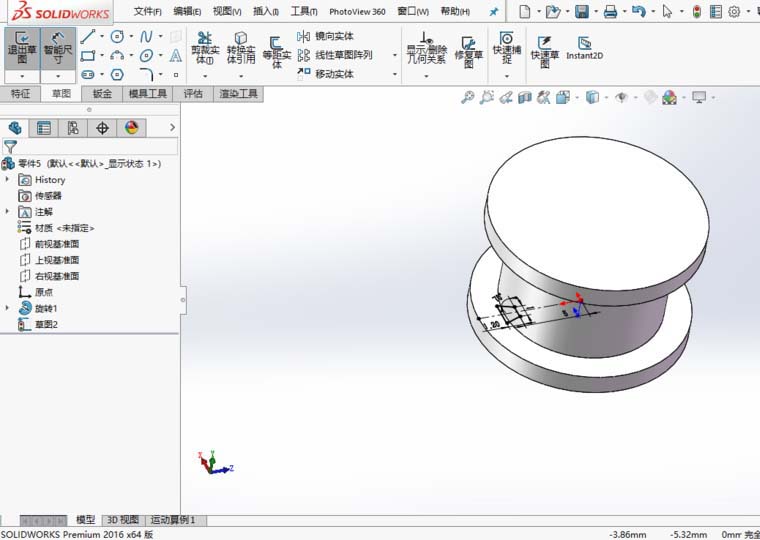Image resolution: width=760 pixels, height=540 pixels.
Task: Select the Spline sketch tool
Action: [x=146, y=36]
